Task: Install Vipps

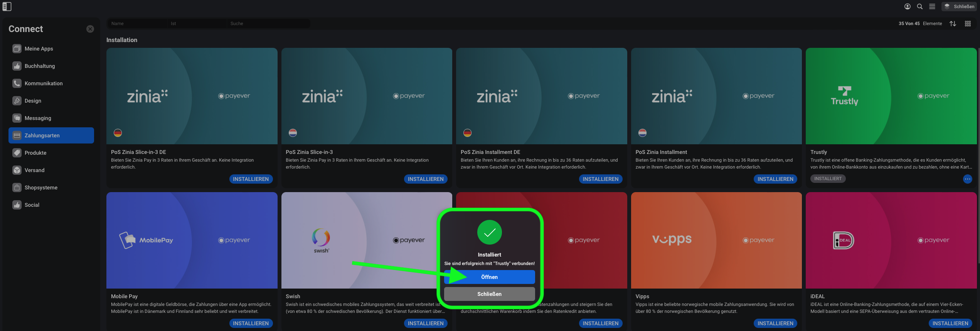Action: [x=775, y=323]
